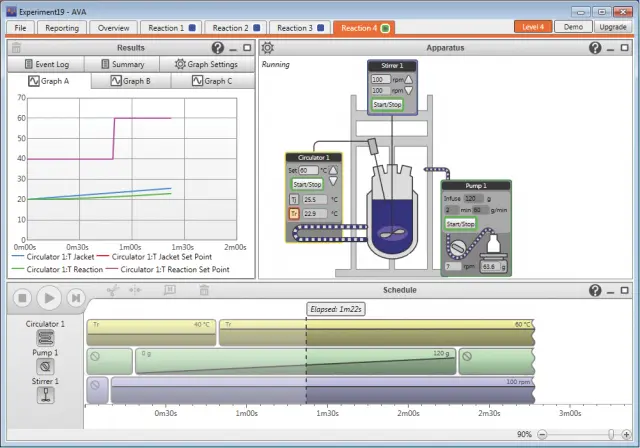Image resolution: width=640 pixels, height=448 pixels.
Task: Click the Schedule delete trash icon
Action: [204, 290]
